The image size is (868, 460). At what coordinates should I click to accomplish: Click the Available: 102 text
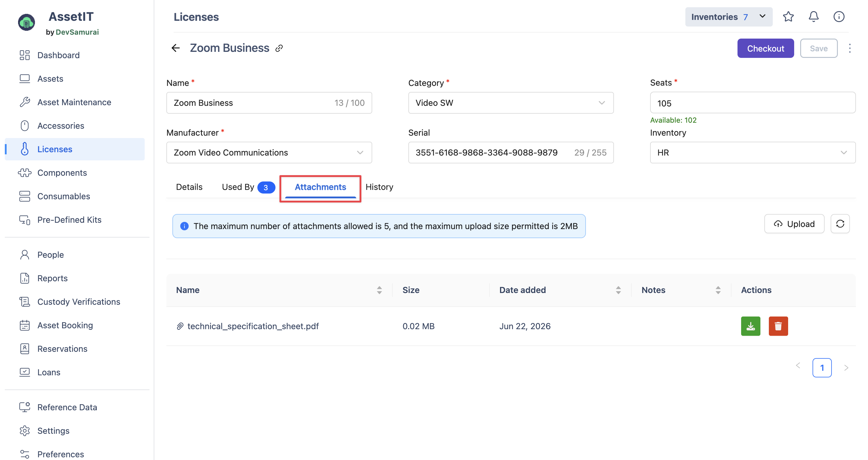click(673, 120)
